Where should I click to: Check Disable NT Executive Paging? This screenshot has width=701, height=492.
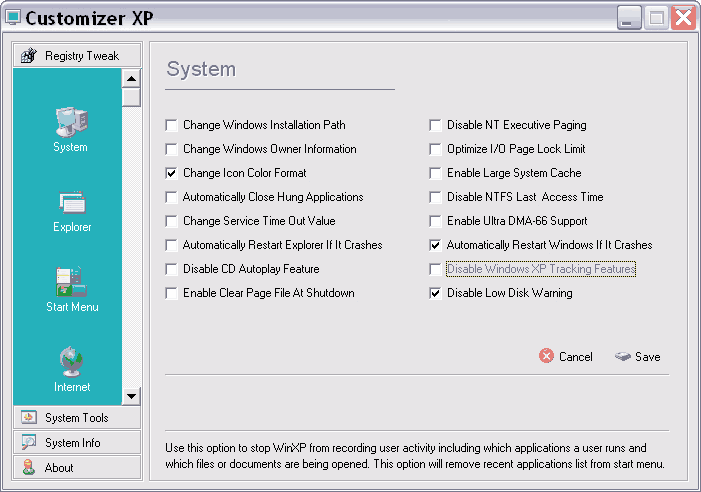(435, 125)
